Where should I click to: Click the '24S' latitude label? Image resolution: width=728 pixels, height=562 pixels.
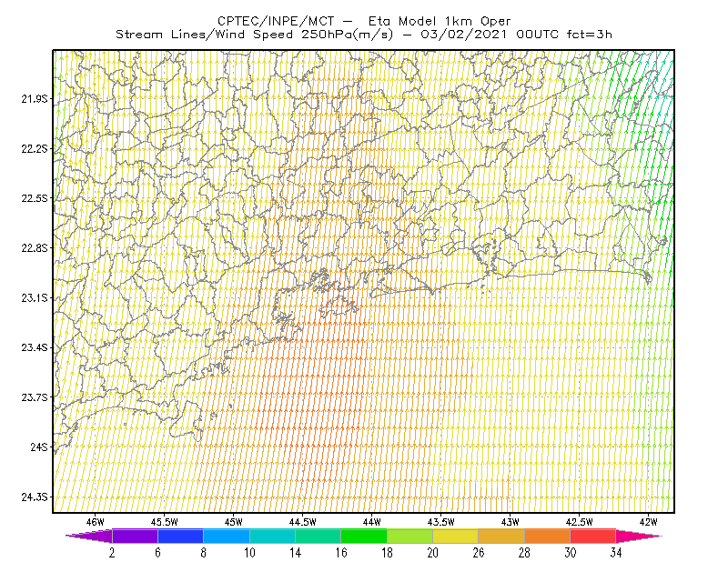click(x=39, y=447)
